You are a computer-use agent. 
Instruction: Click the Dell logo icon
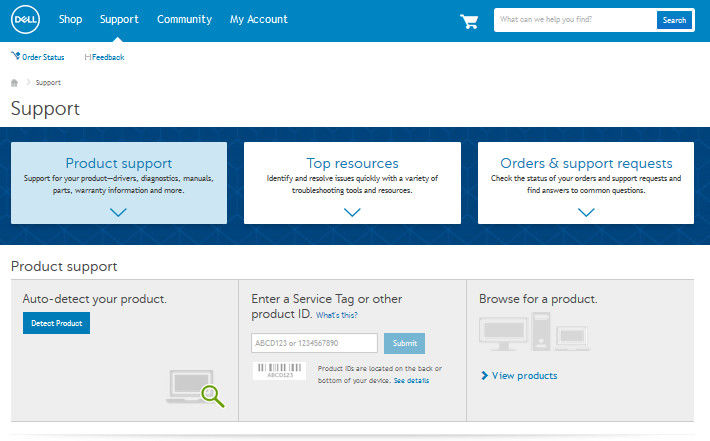[25, 19]
